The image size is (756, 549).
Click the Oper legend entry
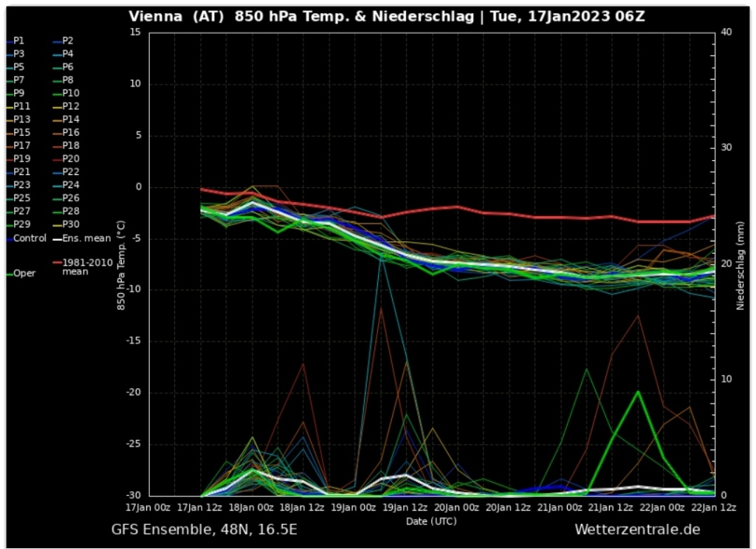pos(24,273)
